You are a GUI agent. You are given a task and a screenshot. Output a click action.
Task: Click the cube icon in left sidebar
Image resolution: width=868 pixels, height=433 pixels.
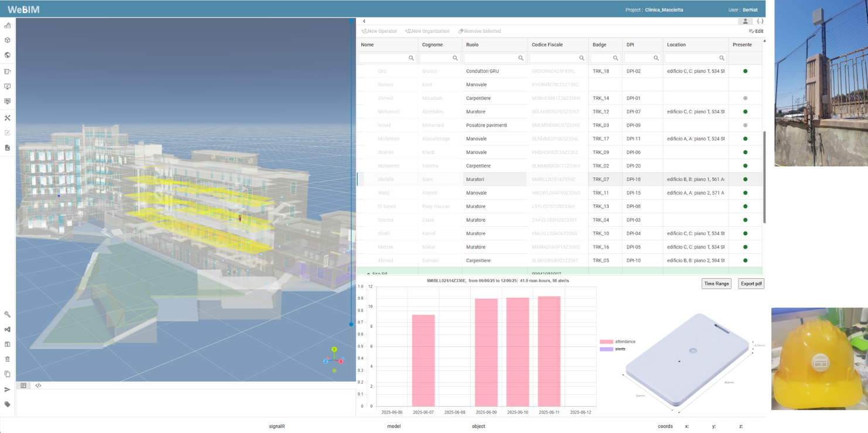pyautogui.click(x=8, y=40)
